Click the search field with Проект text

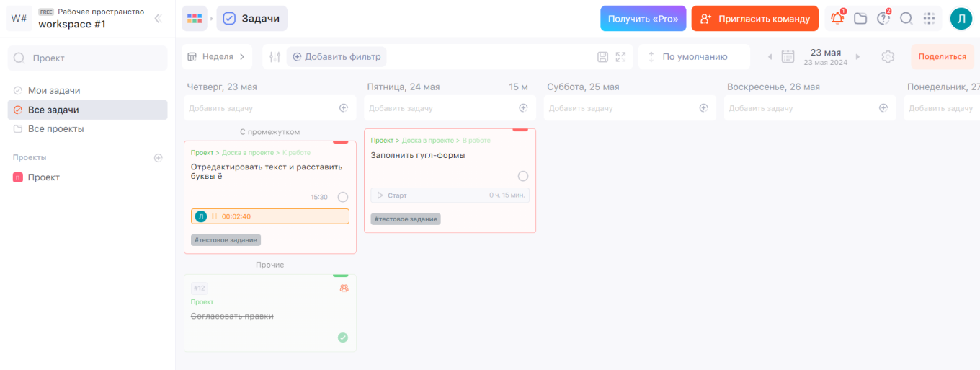87,58
